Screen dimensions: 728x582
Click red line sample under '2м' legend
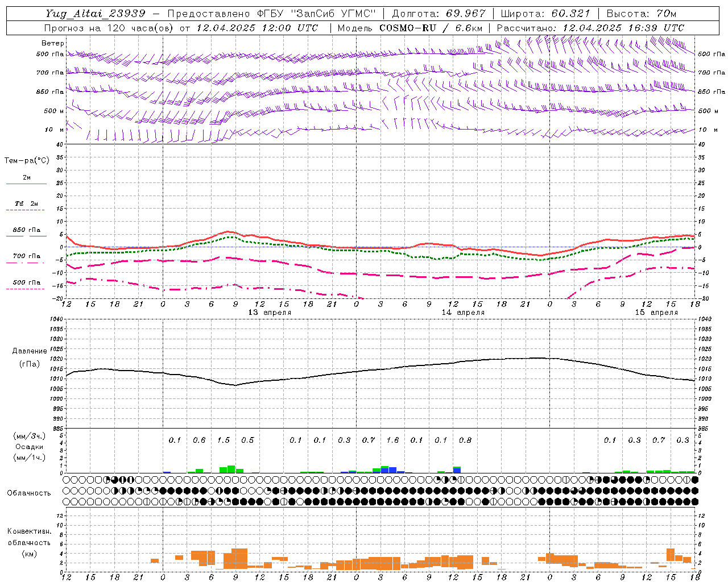tap(26, 184)
